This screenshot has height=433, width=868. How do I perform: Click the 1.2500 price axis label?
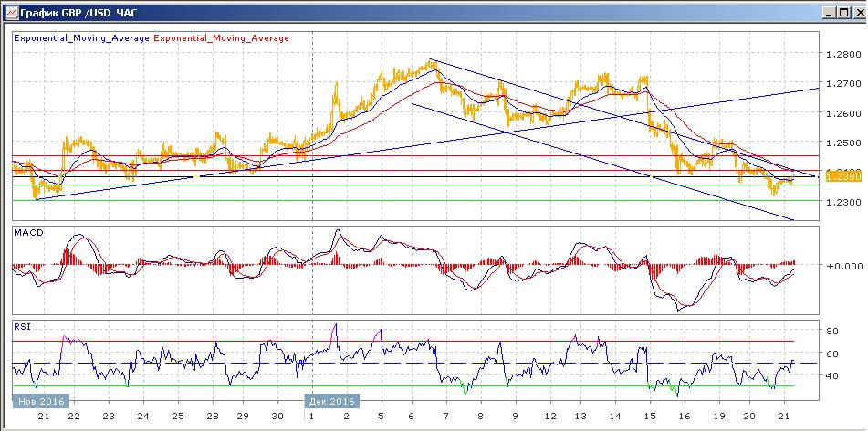pos(841,143)
